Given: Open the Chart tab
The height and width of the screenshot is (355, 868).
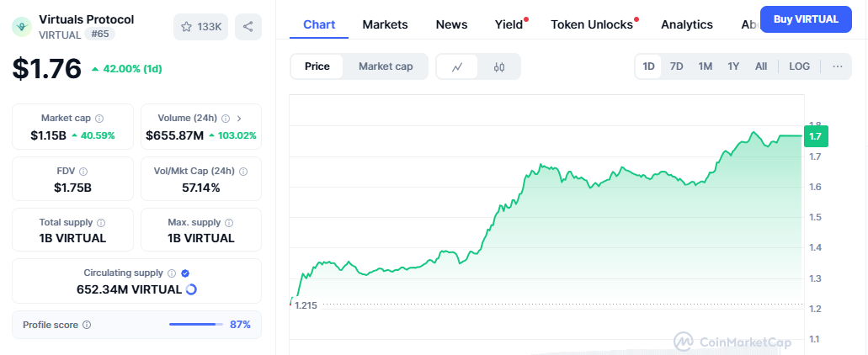Looking at the screenshot, I should coord(319,25).
